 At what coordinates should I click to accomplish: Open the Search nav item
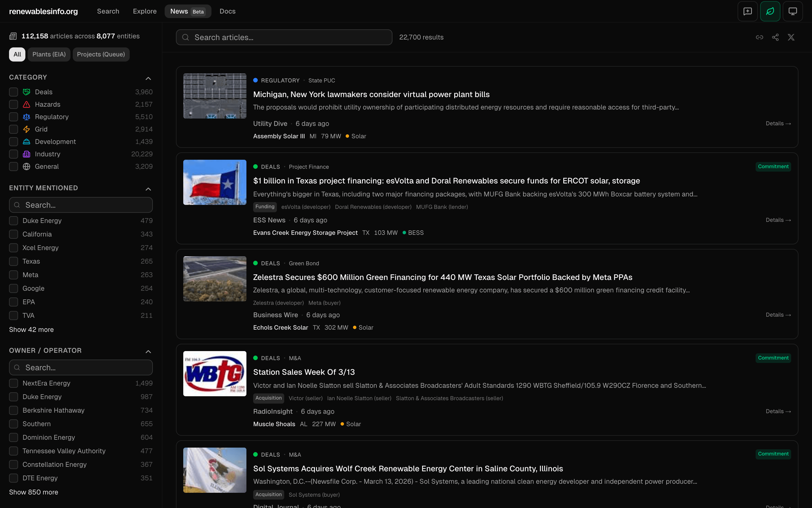pos(108,11)
